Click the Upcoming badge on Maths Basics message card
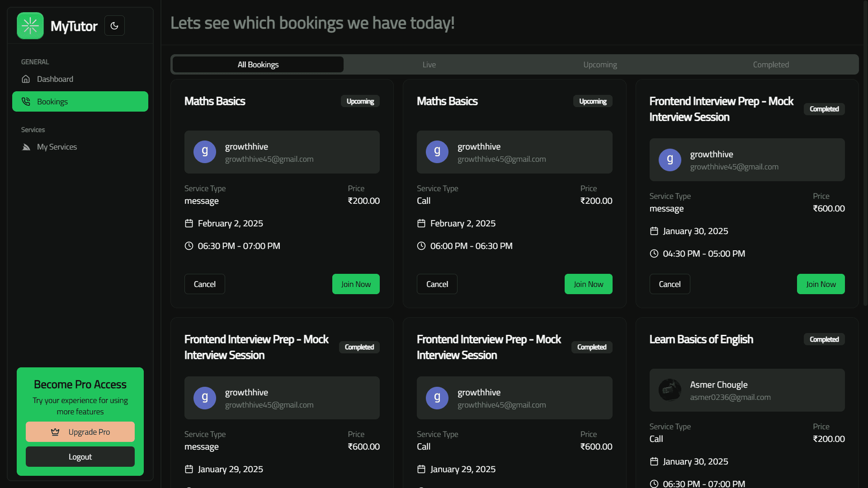 tap(360, 101)
